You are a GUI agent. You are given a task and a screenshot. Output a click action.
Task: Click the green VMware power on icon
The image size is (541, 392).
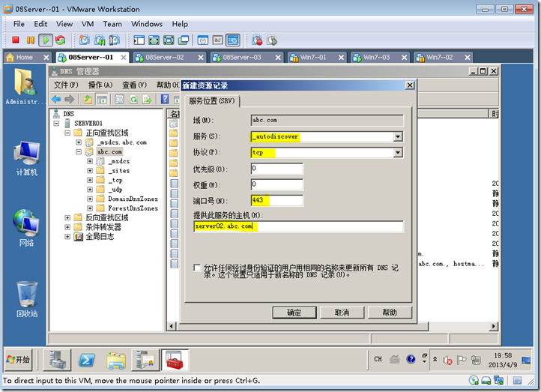pos(46,40)
